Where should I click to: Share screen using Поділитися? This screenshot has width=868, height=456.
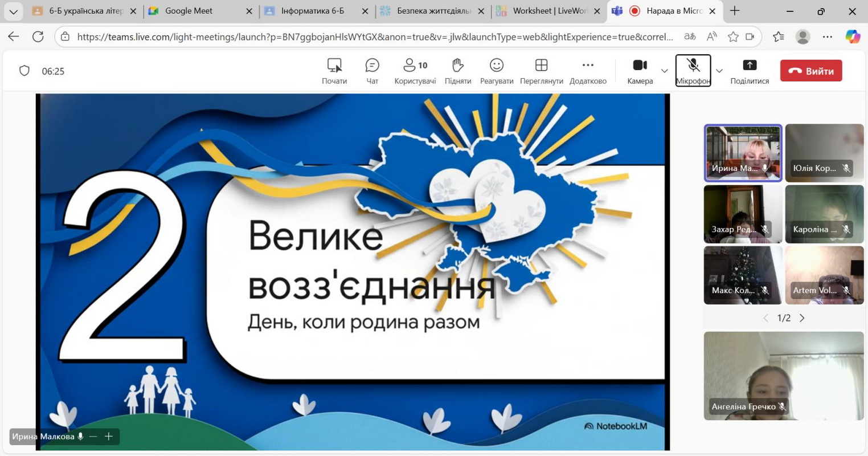pyautogui.click(x=750, y=71)
